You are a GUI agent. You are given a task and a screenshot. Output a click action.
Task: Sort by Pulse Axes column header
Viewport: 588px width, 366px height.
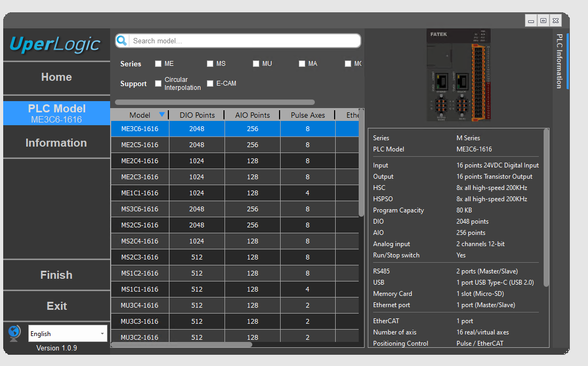pyautogui.click(x=307, y=115)
